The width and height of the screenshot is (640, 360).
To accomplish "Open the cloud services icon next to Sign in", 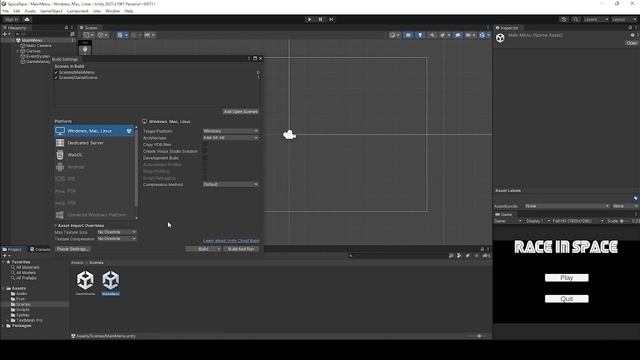I will pyautogui.click(x=27, y=20).
